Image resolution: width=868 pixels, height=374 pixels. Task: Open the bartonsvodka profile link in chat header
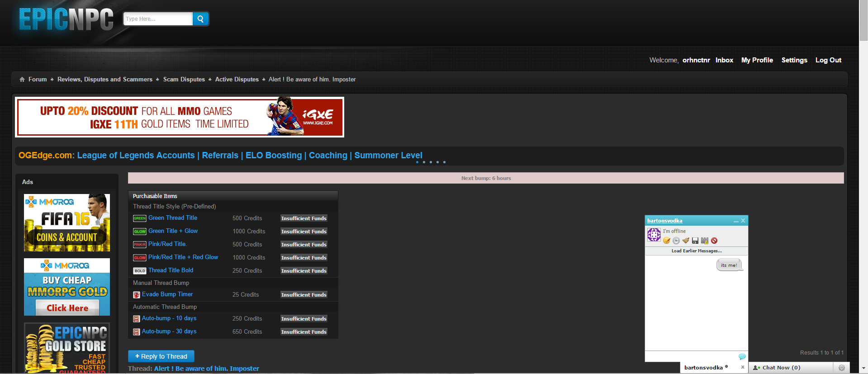click(x=664, y=221)
